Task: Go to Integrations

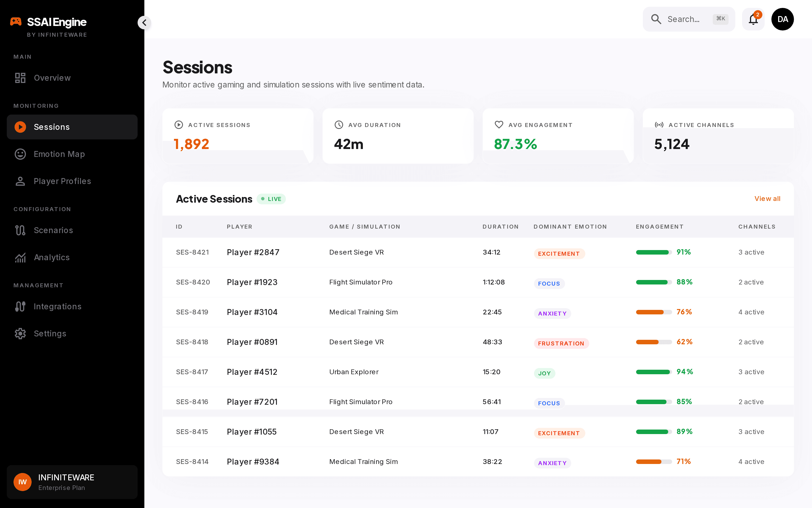Action: (x=72, y=307)
